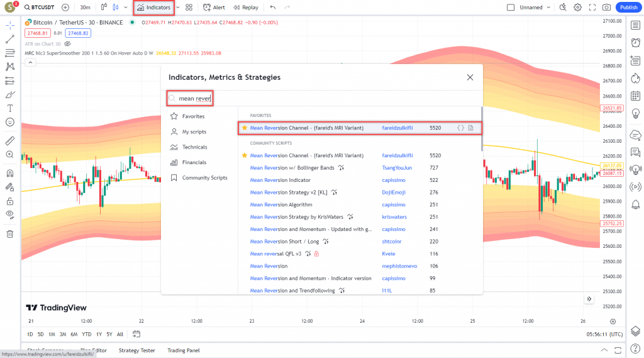The image size is (644, 358).
Task: Create an Alert from toolbar
Action: coord(214,8)
